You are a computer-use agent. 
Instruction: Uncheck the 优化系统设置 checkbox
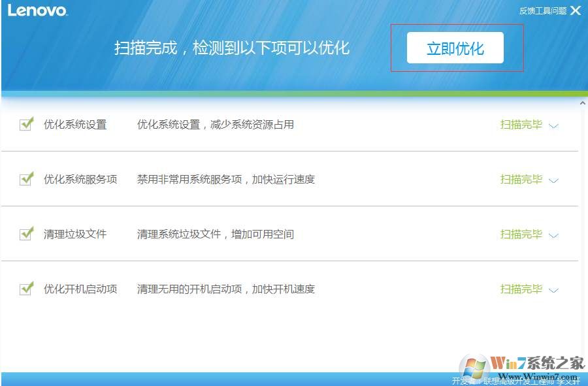26,124
